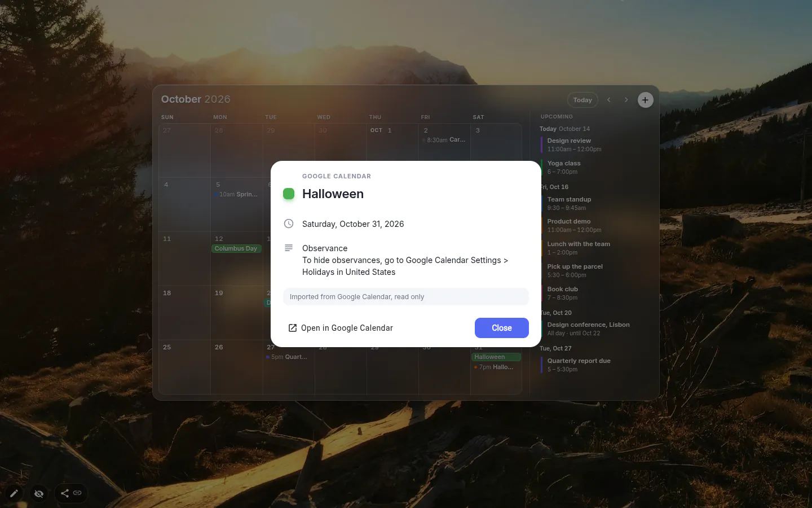Click the green Halloween color swatch
The height and width of the screenshot is (508, 812).
coord(289,194)
